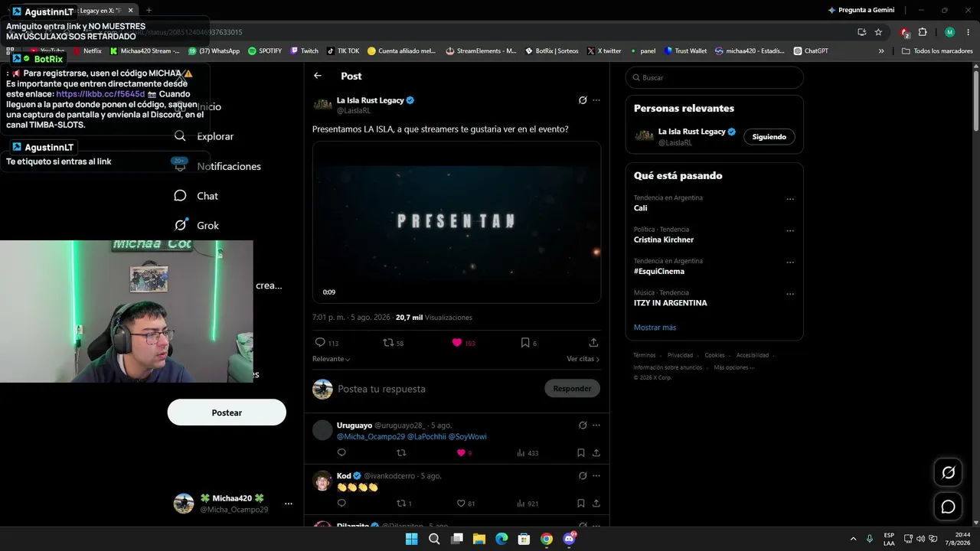Open more options on Kod's comment
This screenshot has width=980, height=551.
click(x=596, y=476)
